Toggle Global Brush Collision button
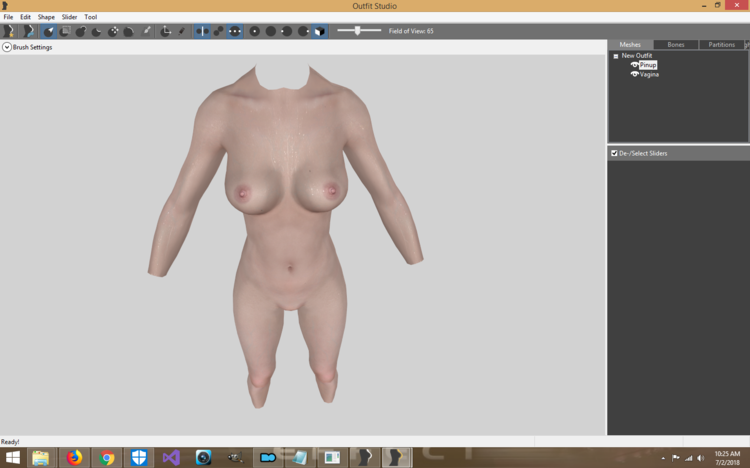750x468 pixels. coord(235,31)
